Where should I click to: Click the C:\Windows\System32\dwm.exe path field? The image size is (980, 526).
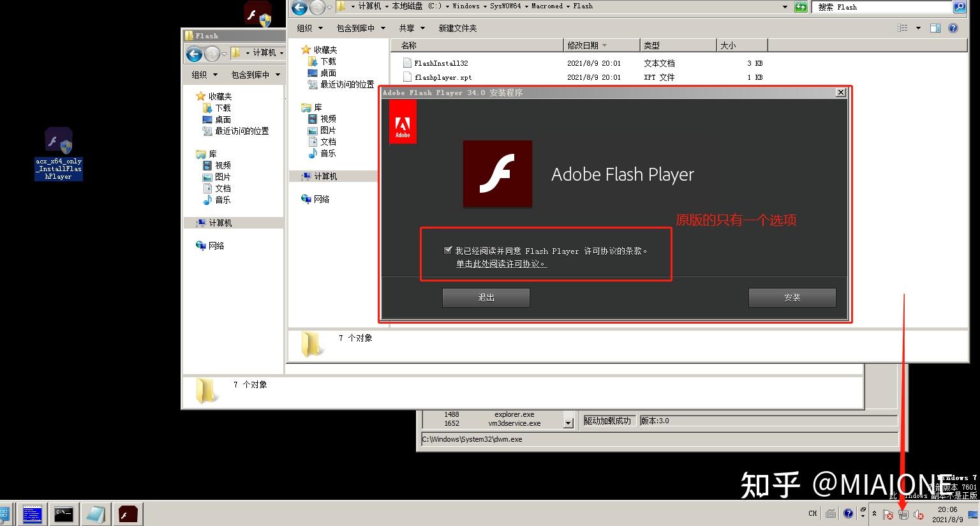click(659, 439)
